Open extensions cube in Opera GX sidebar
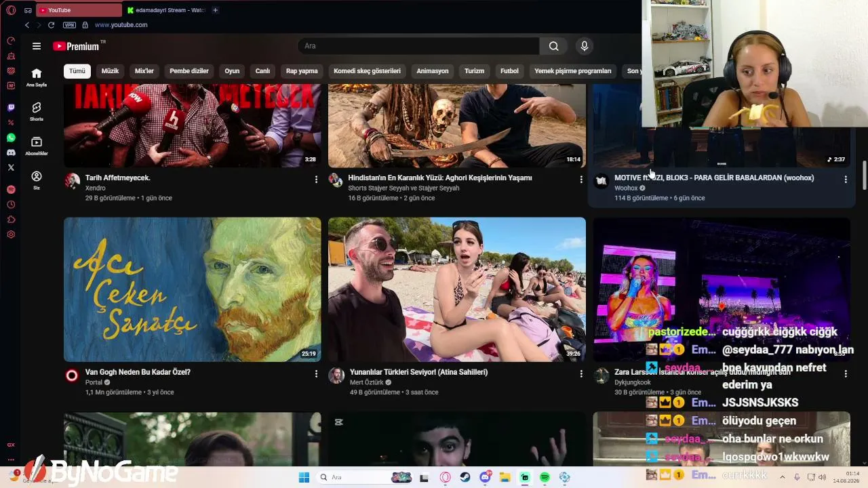This screenshot has height=488, width=868. 11,220
